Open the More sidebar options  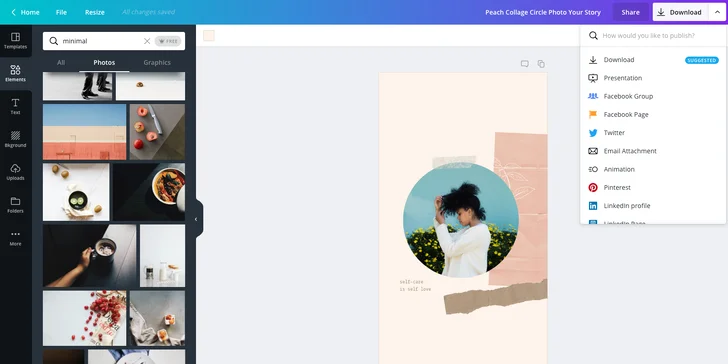pos(15,238)
